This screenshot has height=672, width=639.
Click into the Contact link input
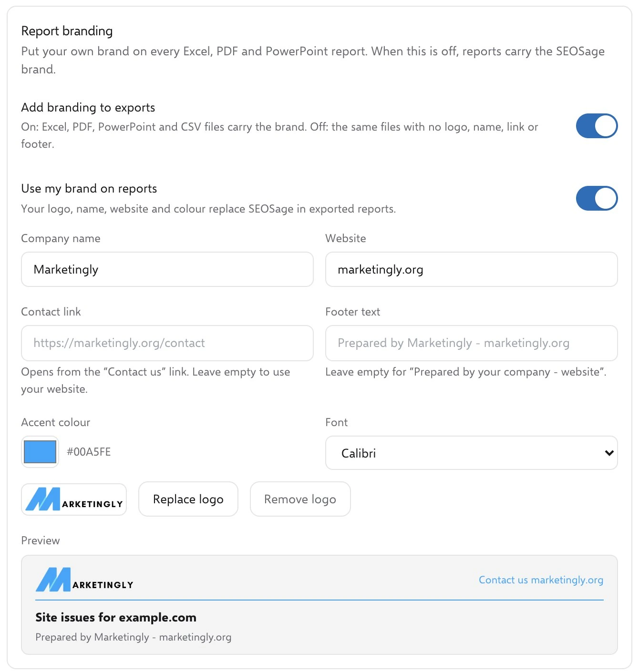167,343
